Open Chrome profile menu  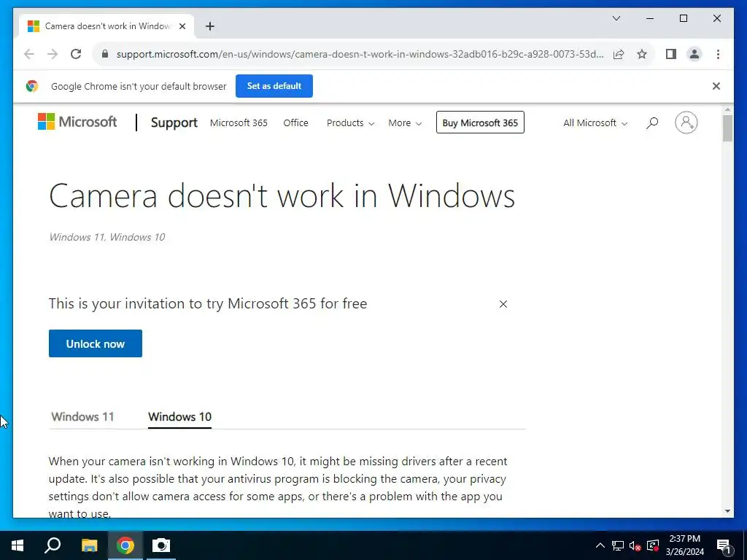[694, 54]
